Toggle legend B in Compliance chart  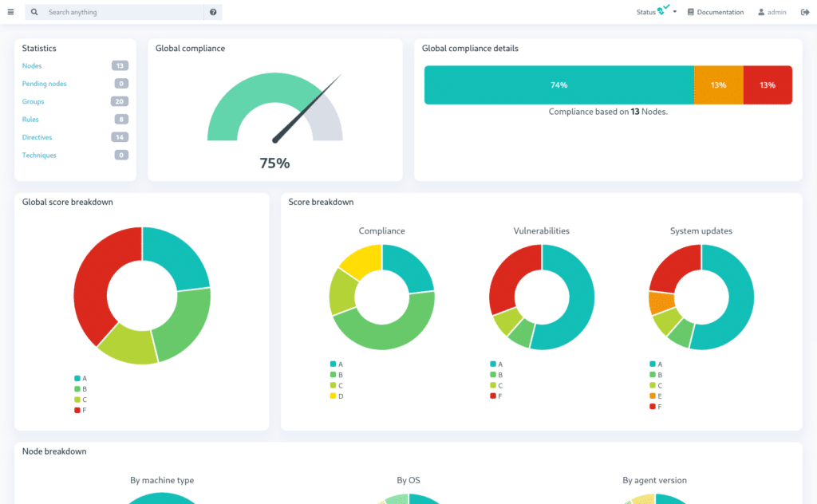coord(337,375)
